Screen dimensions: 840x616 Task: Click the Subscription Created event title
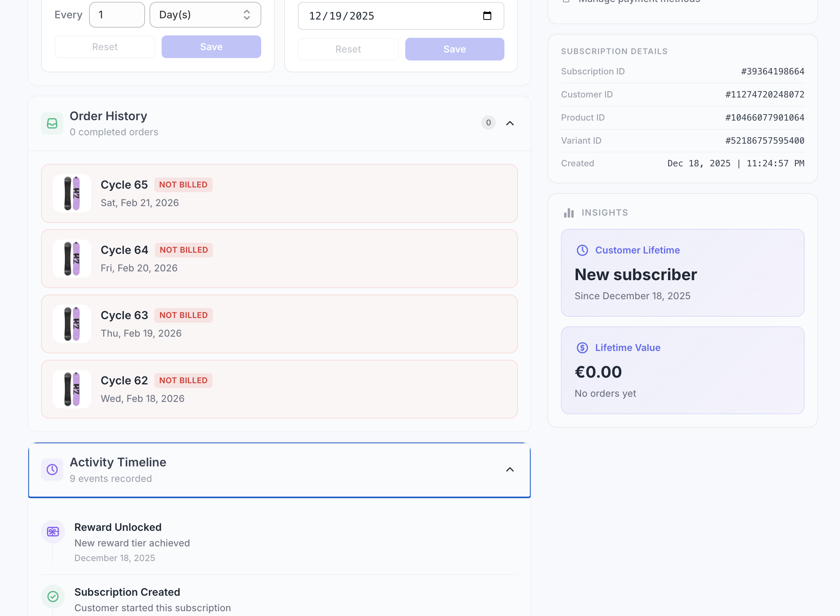127,592
